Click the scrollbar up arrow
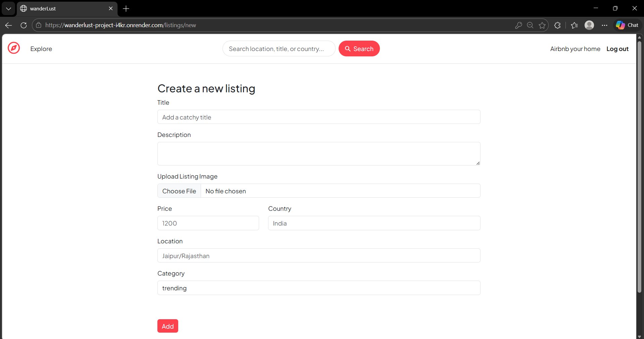Viewport: 644px width, 339px height. click(x=639, y=37)
